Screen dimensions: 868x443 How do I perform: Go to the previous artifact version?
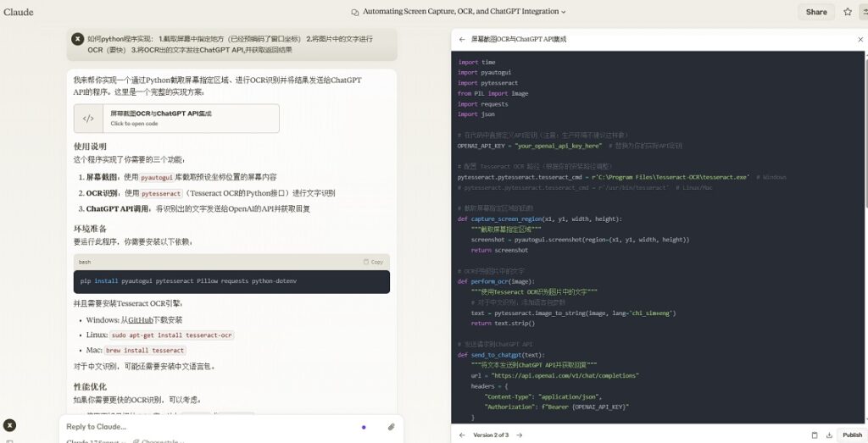click(x=462, y=435)
